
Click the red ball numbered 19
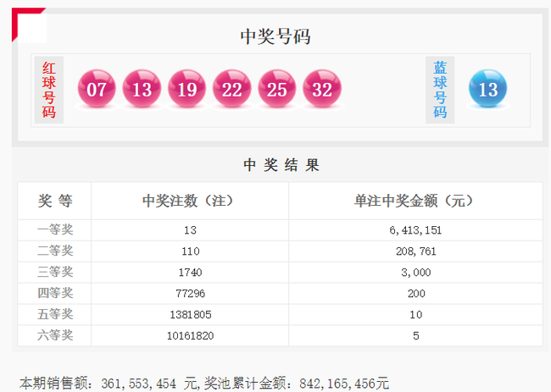pyautogui.click(x=186, y=89)
